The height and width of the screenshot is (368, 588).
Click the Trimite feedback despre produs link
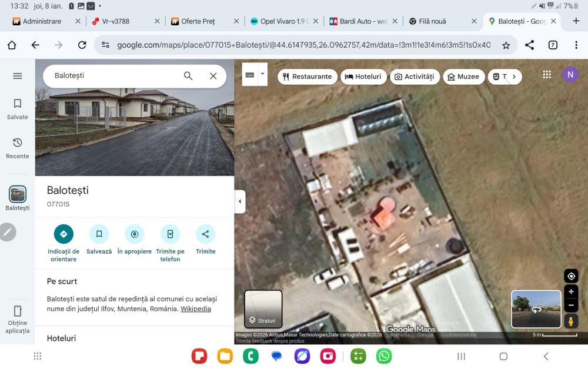270,341
